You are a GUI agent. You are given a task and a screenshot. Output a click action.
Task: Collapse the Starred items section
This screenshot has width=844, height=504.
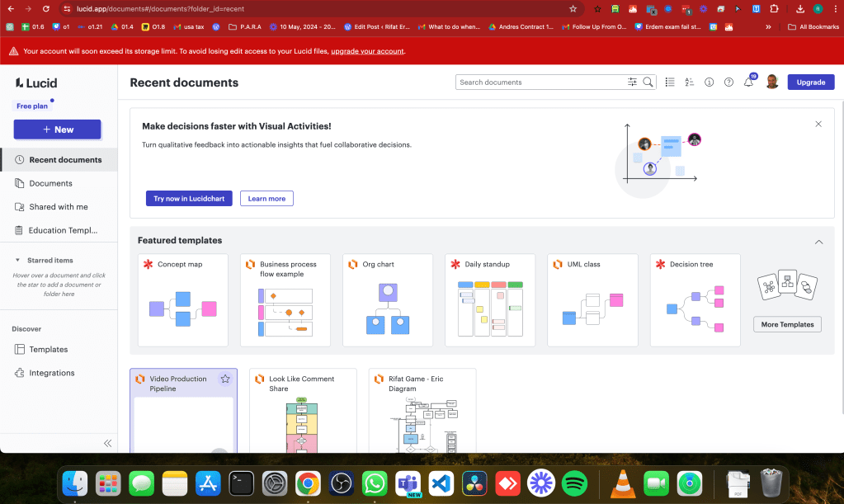click(x=17, y=260)
